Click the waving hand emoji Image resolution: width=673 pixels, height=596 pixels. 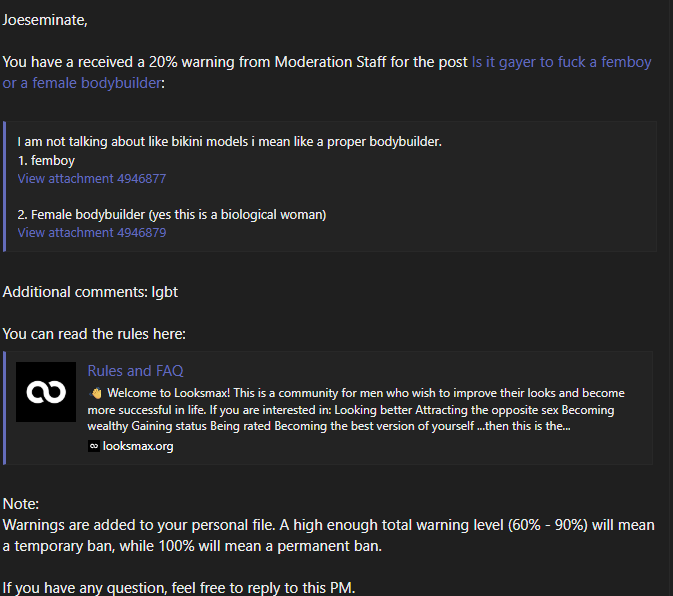[x=96, y=393]
